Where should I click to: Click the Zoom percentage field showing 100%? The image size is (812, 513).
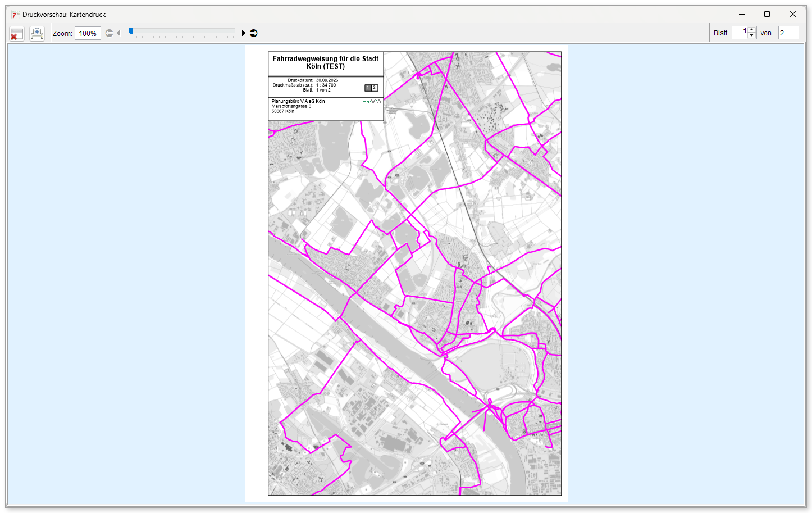tap(88, 33)
